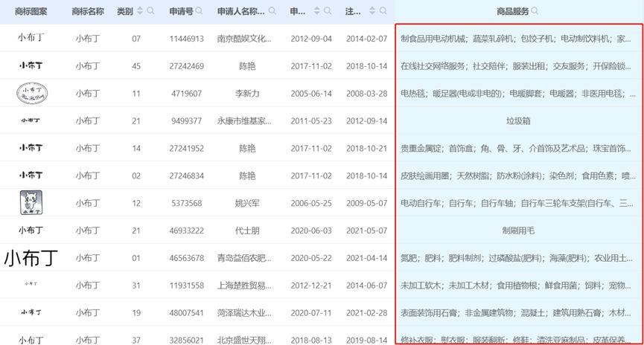
Task: Click the 小布丁 name cell in row 4719607
Action: (88, 94)
